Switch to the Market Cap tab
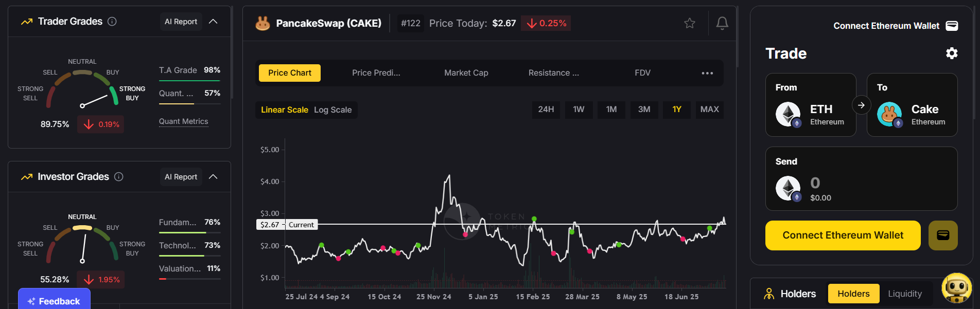Viewport: 980px width, 309px height. [x=466, y=73]
